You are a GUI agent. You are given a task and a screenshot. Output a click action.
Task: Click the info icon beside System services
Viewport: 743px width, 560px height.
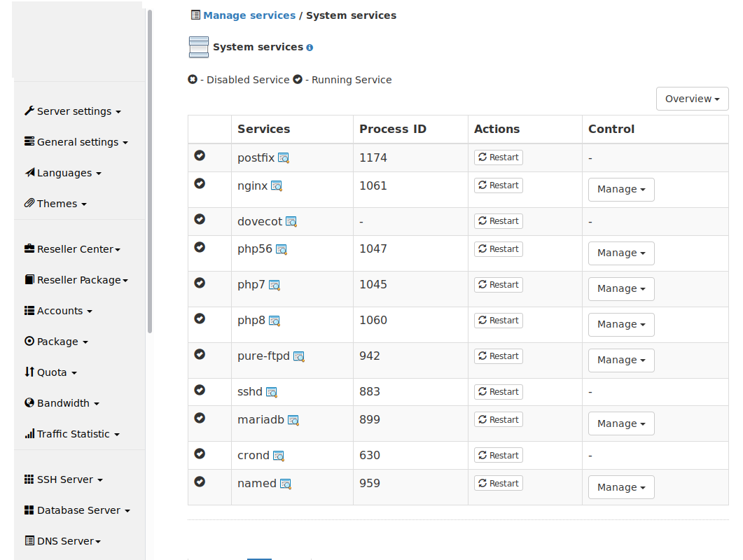310,48
